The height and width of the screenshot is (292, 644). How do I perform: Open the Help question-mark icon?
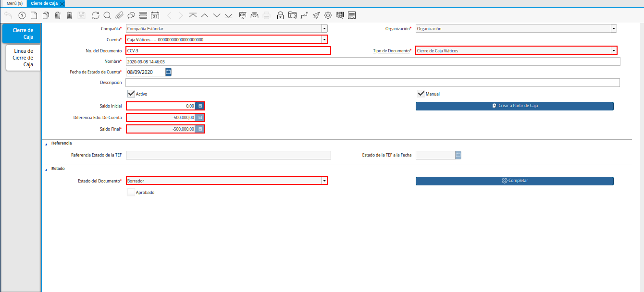point(22,15)
